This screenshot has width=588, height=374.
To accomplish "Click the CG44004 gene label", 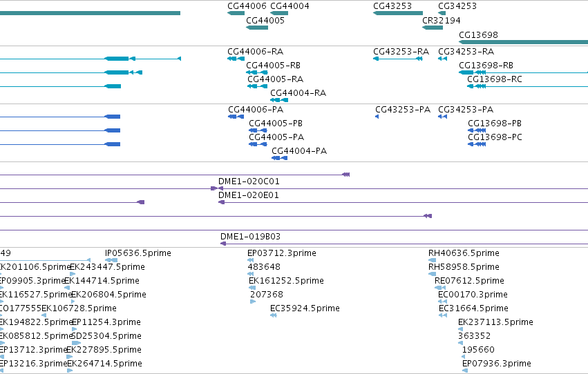I will click(x=290, y=6).
